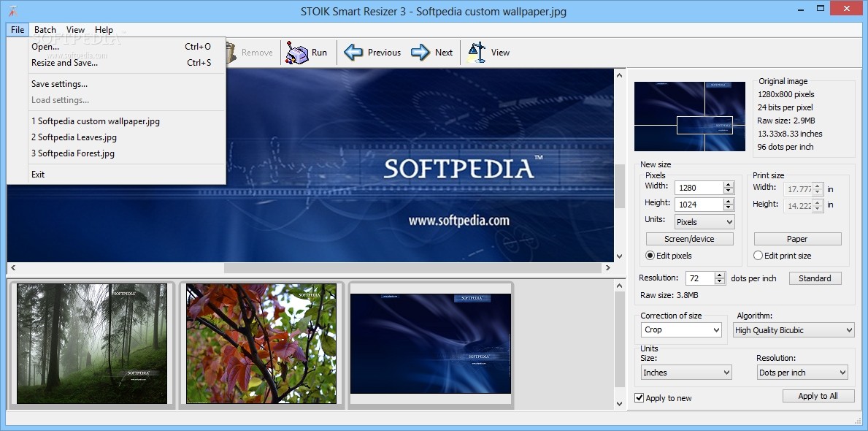Click the pixel Height input field

(x=699, y=205)
